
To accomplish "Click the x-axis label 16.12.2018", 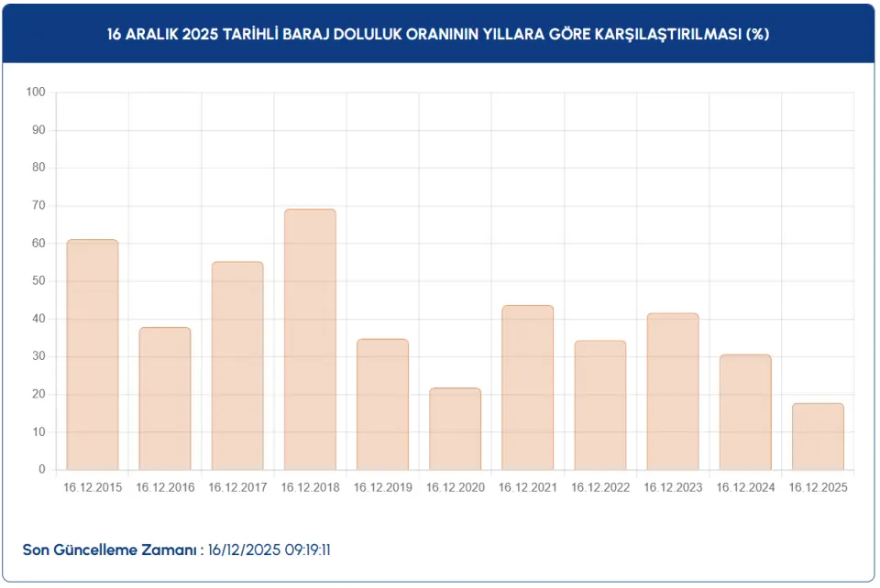I will 310,487.
